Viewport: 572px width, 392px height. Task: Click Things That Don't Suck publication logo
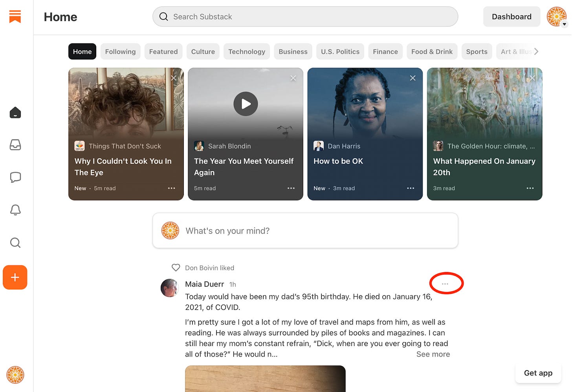tap(80, 146)
